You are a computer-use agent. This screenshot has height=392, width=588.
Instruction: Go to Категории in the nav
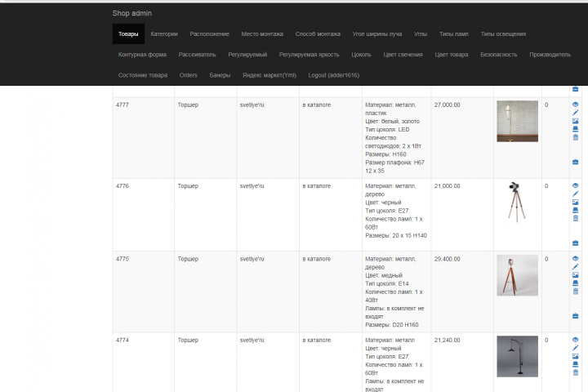164,33
